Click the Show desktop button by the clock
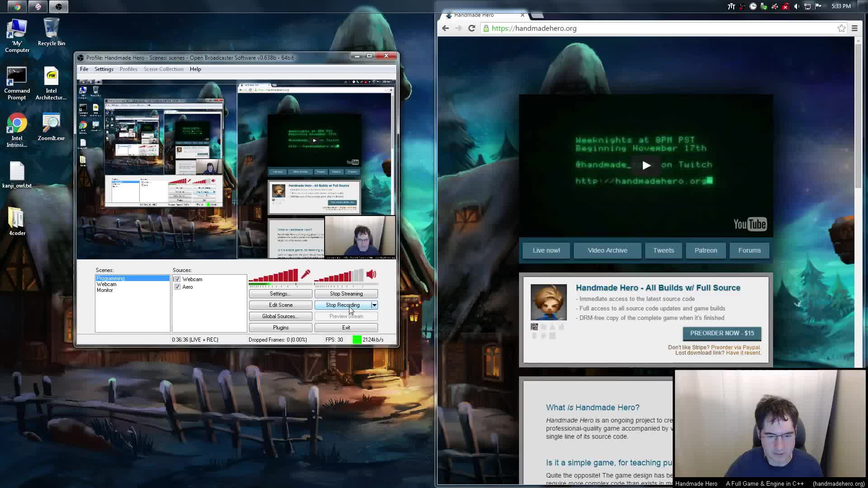The width and height of the screenshot is (868, 488). click(x=863, y=6)
